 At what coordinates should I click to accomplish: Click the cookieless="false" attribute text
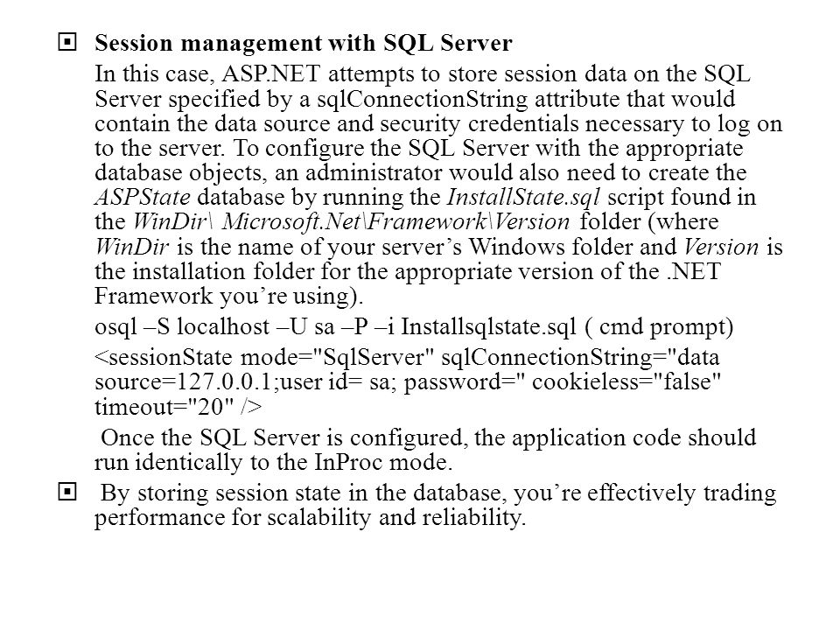coord(626,382)
